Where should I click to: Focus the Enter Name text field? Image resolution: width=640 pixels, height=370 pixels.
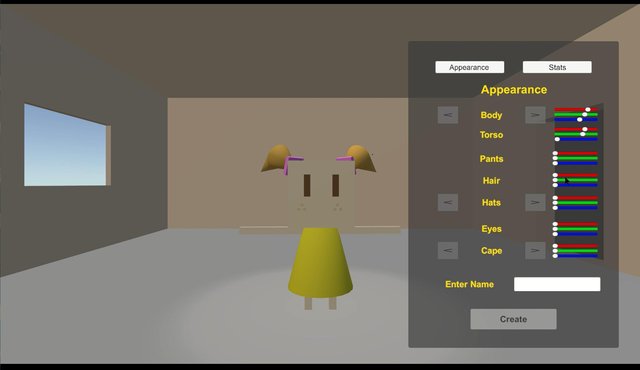pos(557,284)
